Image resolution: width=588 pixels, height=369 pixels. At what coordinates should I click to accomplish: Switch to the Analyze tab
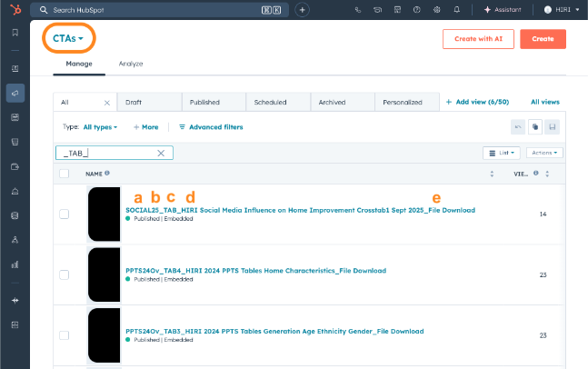[131, 64]
